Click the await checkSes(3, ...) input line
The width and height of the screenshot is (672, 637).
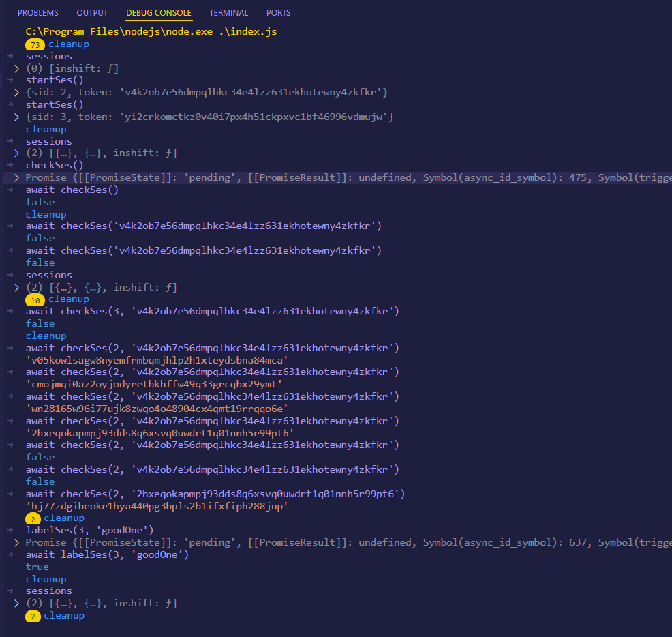[212, 312]
